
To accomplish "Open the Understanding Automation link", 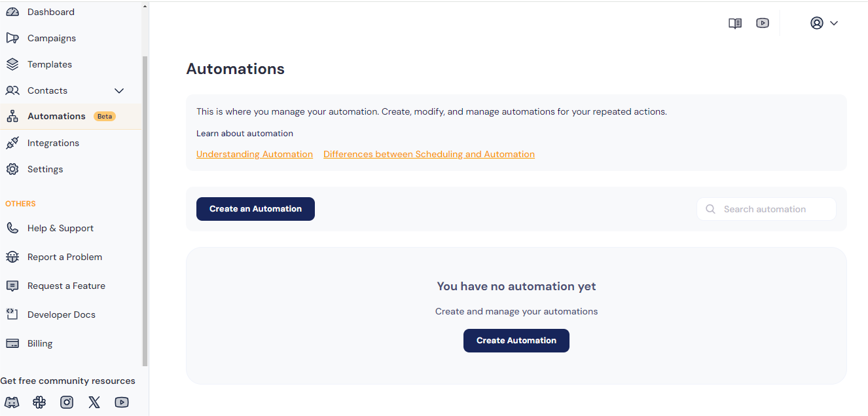I will (255, 154).
